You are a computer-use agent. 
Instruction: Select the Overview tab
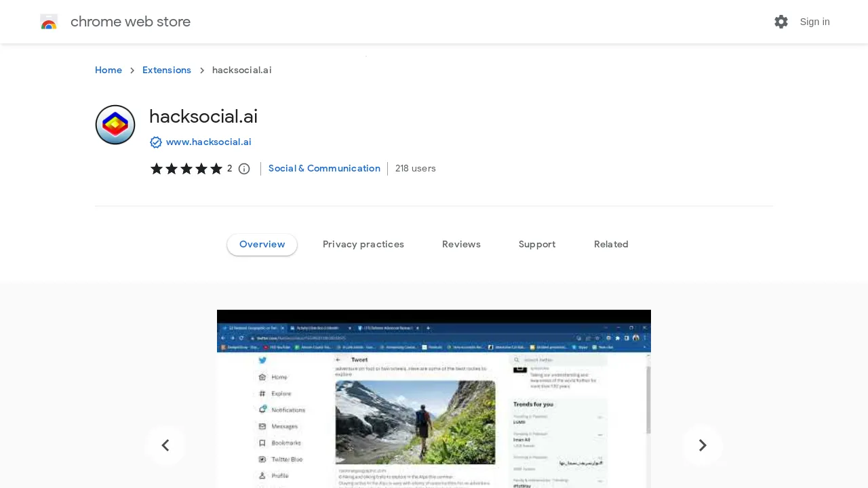pos(262,245)
